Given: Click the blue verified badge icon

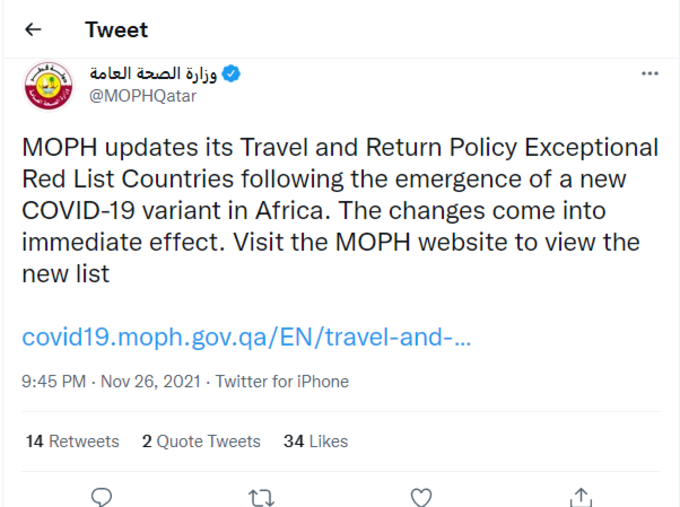Looking at the screenshot, I should 231,74.
